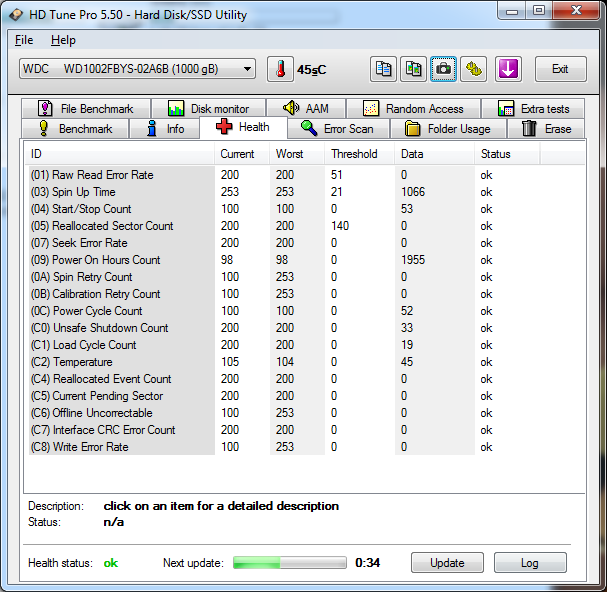This screenshot has height=592, width=607.
Task: Click the Erase trash can icon
Action: (529, 128)
